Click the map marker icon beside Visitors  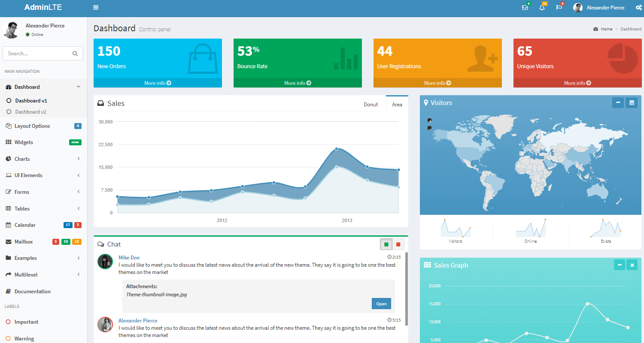426,103
